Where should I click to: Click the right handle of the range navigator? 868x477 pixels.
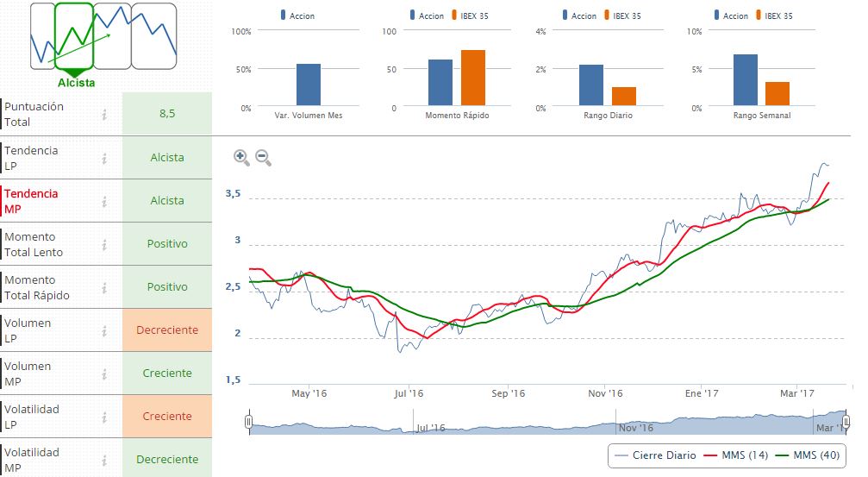tap(846, 422)
